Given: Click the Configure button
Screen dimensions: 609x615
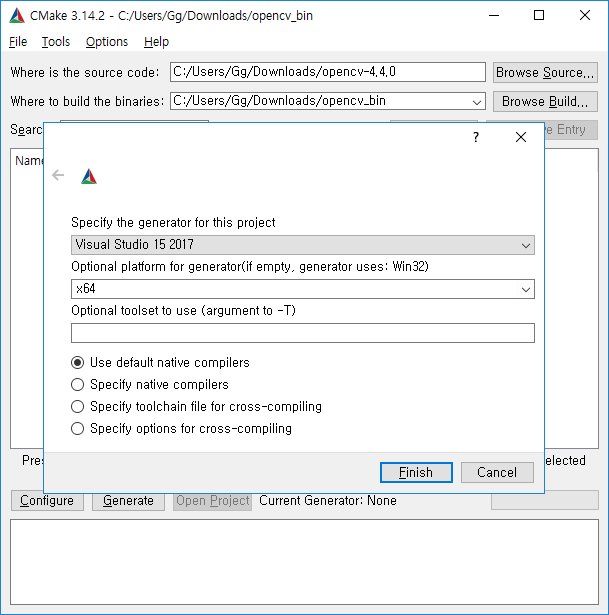Looking at the screenshot, I should coord(47,500).
